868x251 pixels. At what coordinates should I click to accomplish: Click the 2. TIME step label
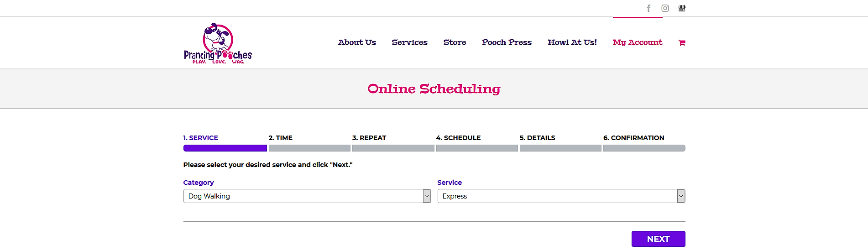pos(280,138)
